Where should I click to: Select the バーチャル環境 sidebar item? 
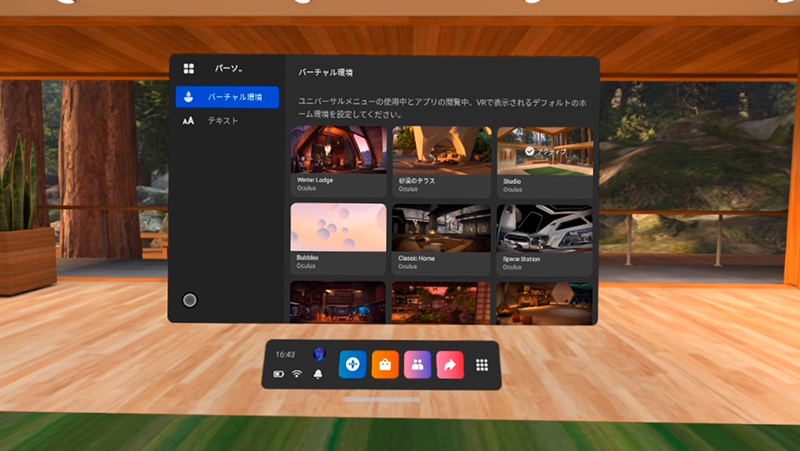point(227,97)
